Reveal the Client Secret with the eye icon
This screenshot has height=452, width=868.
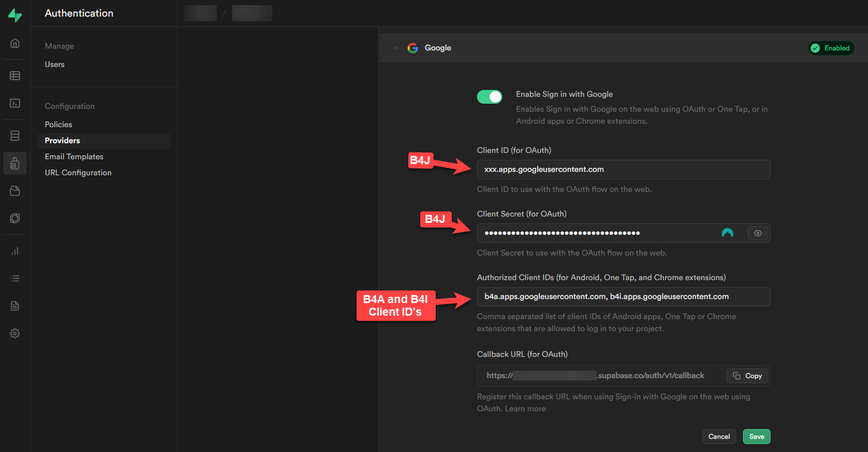(757, 233)
